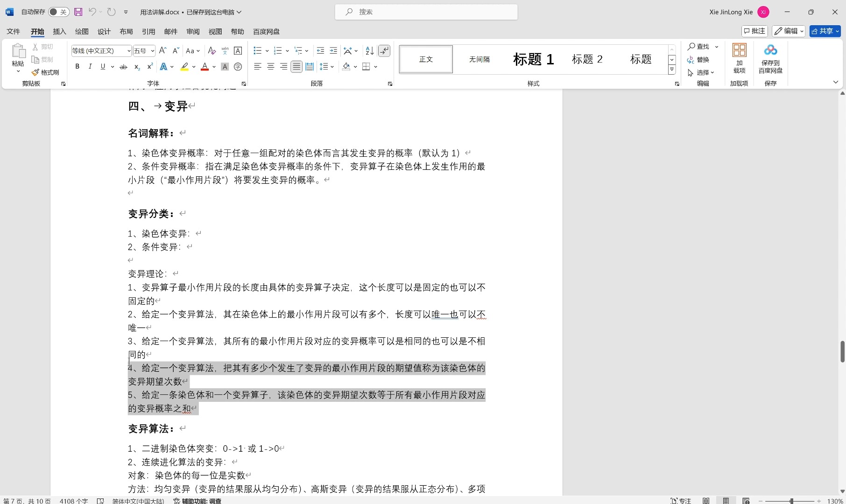Image resolution: width=846 pixels, height=504 pixels.
Task: Apply yellow text highlight color
Action: tap(185, 67)
